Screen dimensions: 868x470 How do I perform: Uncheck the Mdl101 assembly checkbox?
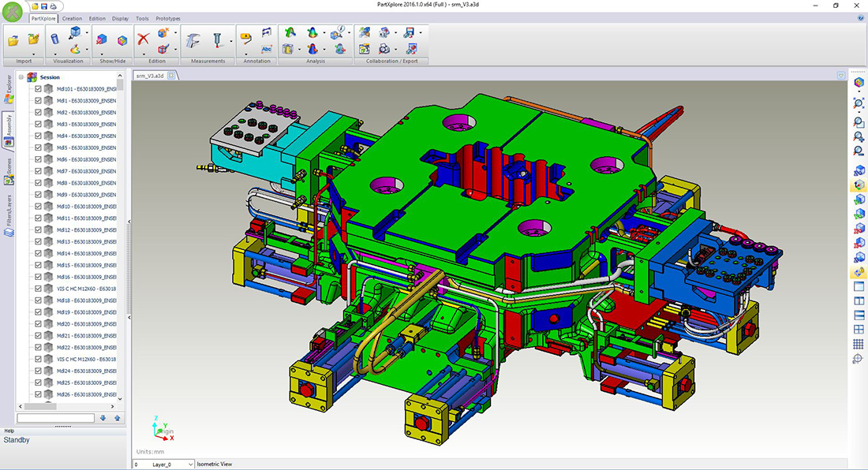coord(38,89)
